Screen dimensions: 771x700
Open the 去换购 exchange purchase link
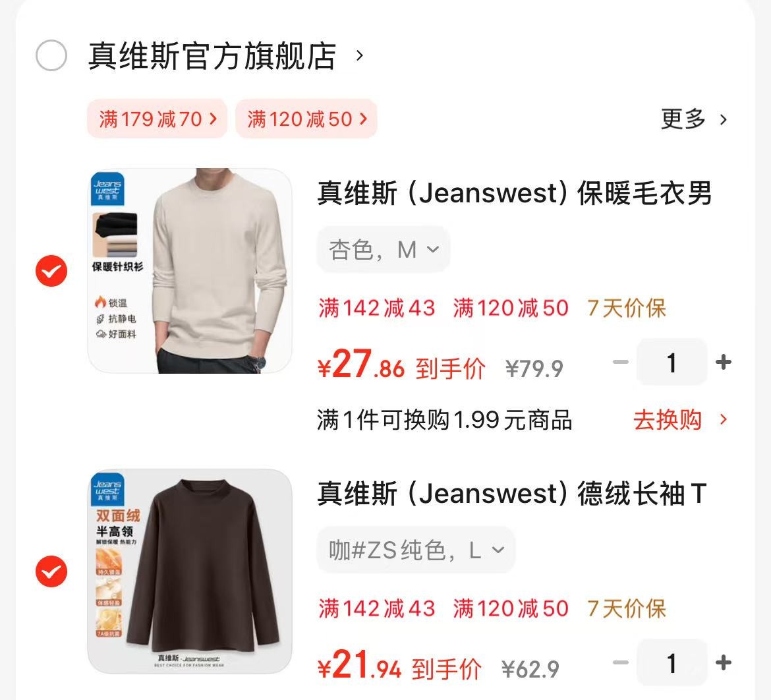click(680, 420)
